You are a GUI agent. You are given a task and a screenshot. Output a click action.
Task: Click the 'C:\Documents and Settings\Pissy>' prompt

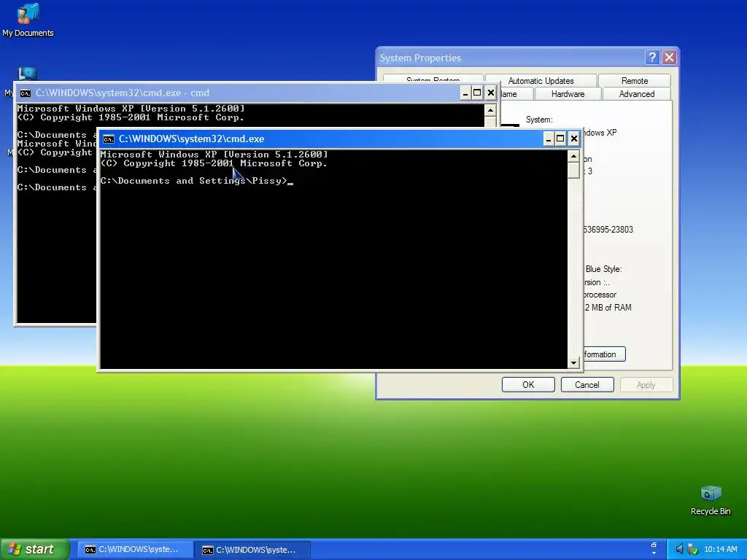pos(194,181)
